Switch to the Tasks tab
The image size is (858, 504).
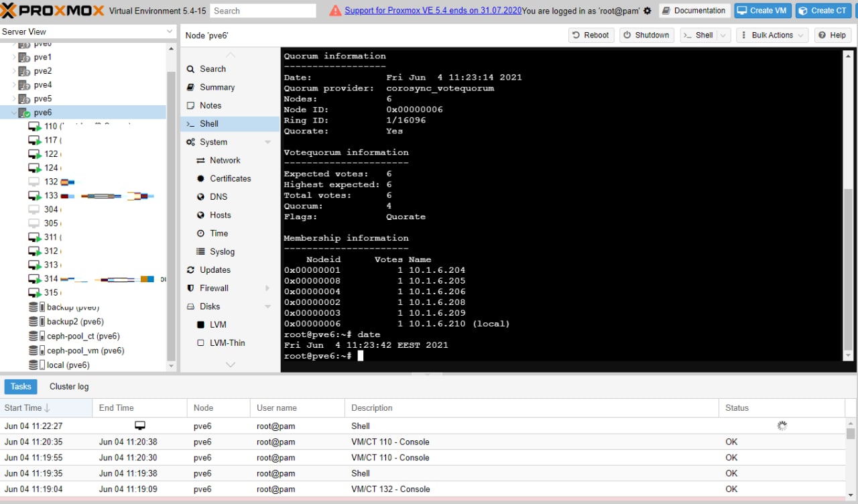21,387
